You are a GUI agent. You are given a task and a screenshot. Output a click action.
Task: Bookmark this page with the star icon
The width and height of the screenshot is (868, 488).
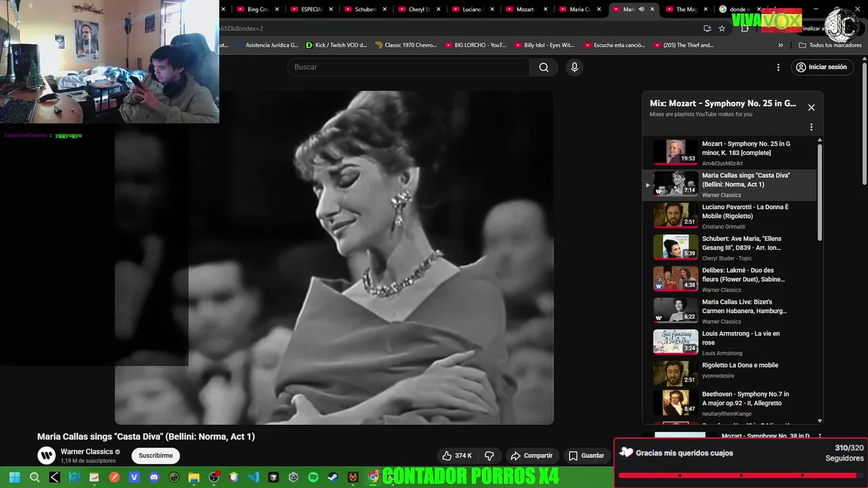722,28
